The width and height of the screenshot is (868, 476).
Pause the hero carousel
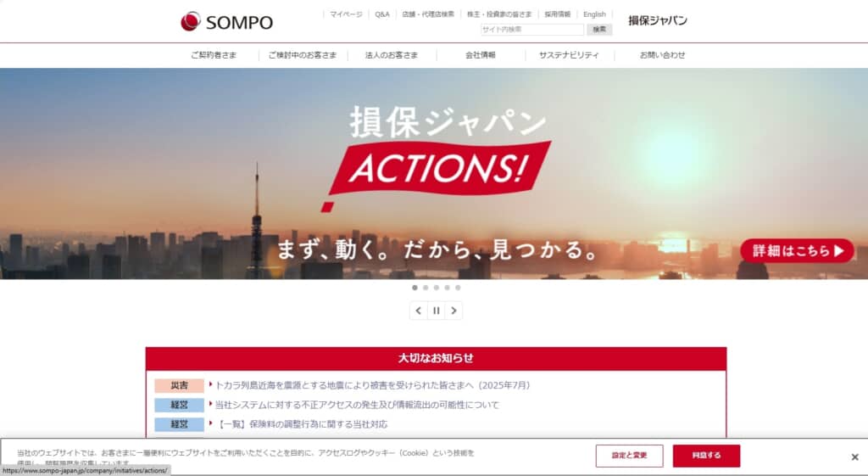[437, 311]
